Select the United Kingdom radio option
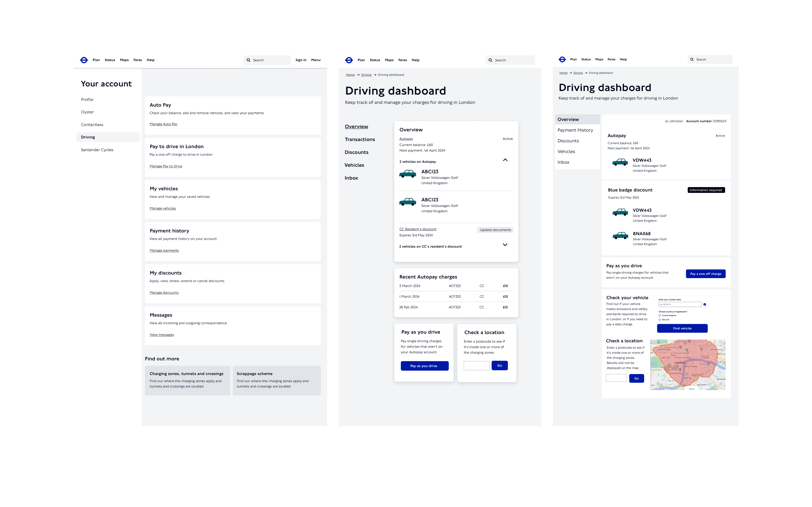 660,315
